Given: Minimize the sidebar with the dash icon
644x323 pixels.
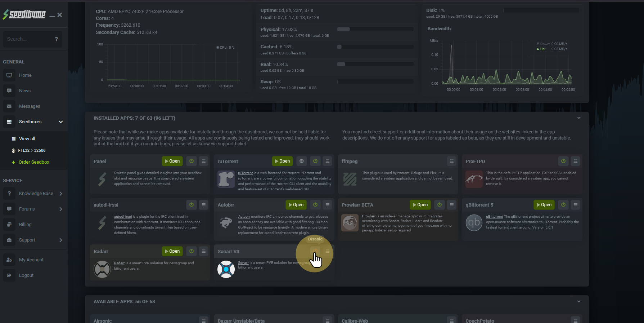Looking at the screenshot, I should (x=52, y=16).
